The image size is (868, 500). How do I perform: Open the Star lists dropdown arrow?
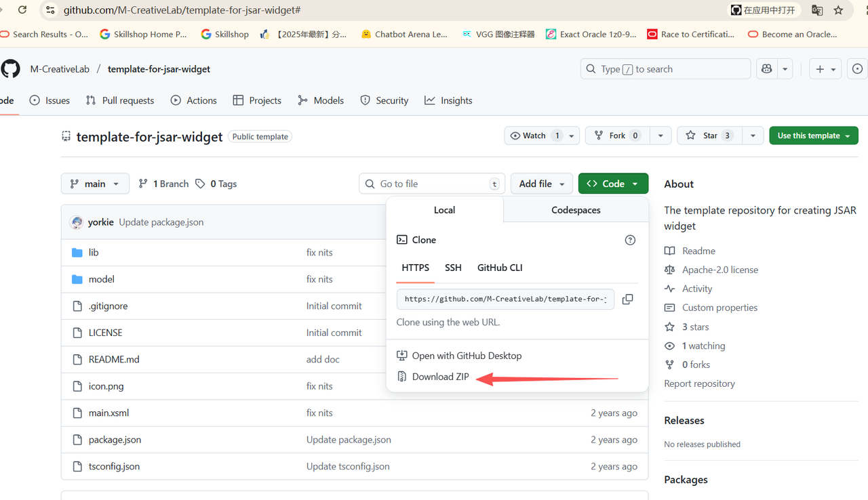coord(753,136)
